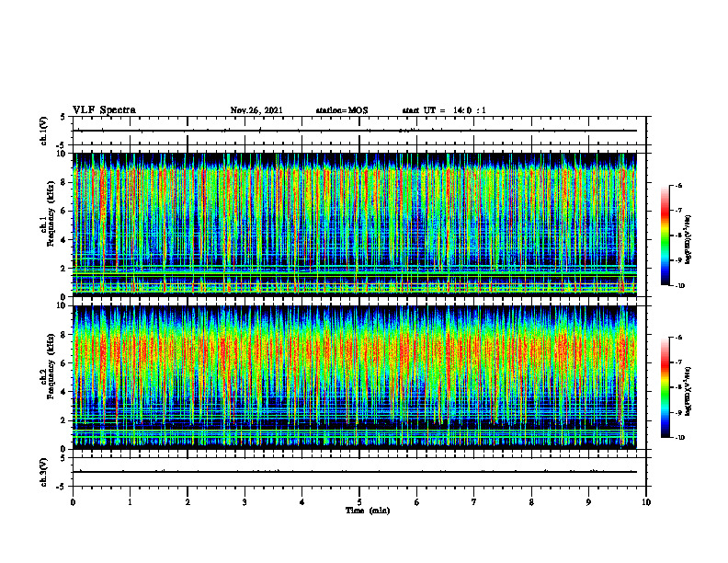This screenshot has height=563, width=728.
Task: Click the "-8" label on ch.1 color bar
Action: (678, 236)
